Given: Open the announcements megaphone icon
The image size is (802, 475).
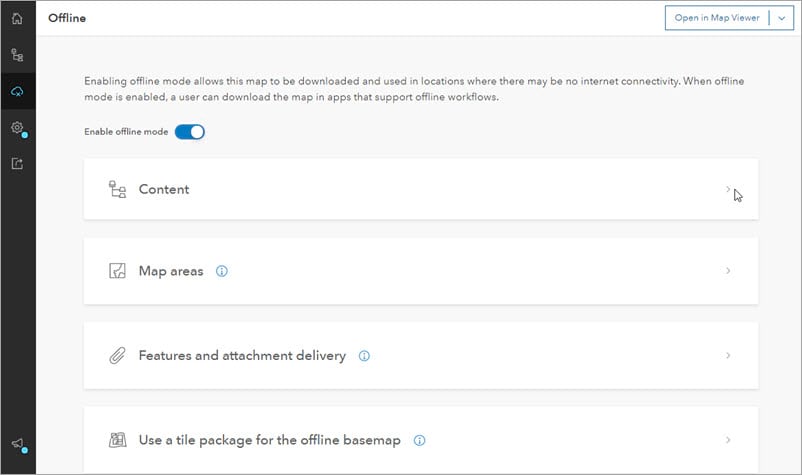Looking at the screenshot, I should pos(17,443).
